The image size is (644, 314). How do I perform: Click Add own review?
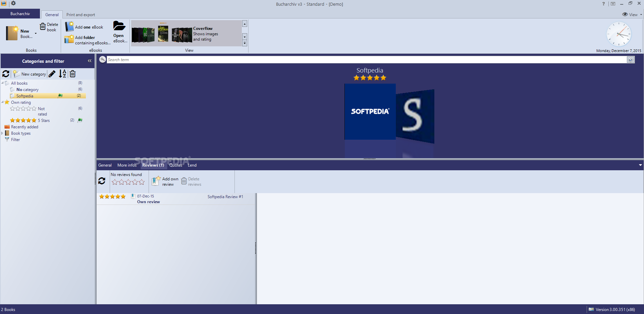coord(165,181)
